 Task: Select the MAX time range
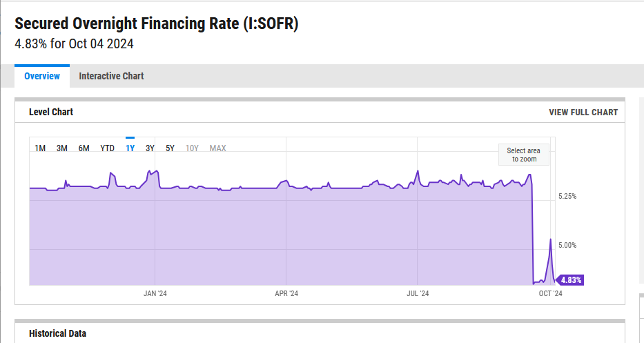pos(217,148)
